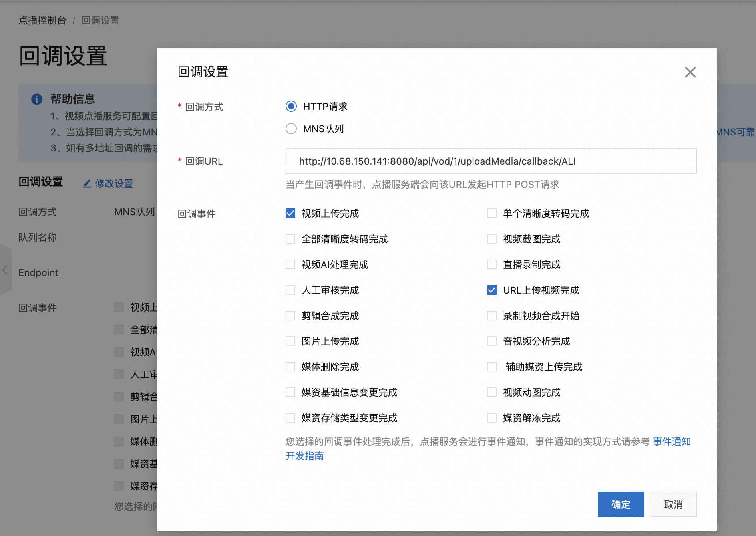Screen dimensions: 756x536
Task: Click the background 全部清 checkbox in page
Action: pos(119,330)
